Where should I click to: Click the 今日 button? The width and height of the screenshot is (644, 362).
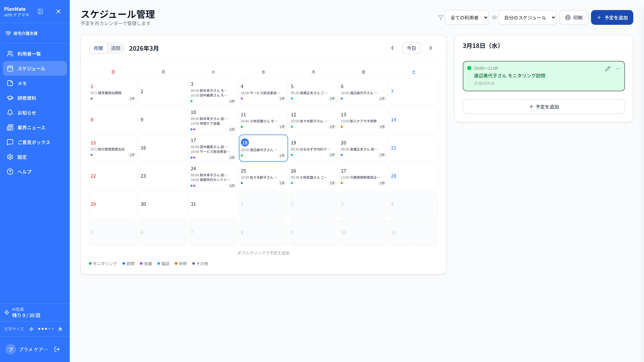(x=411, y=48)
